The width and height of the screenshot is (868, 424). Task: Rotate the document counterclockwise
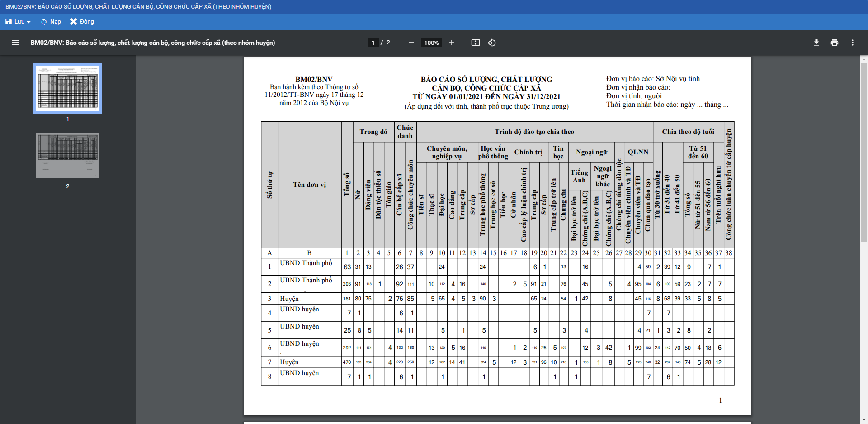coord(492,43)
